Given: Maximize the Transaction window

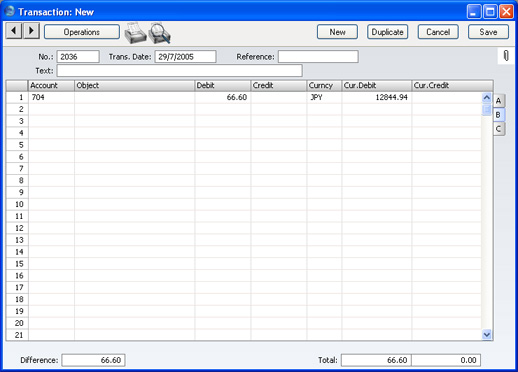Looking at the screenshot, I should (x=490, y=12).
